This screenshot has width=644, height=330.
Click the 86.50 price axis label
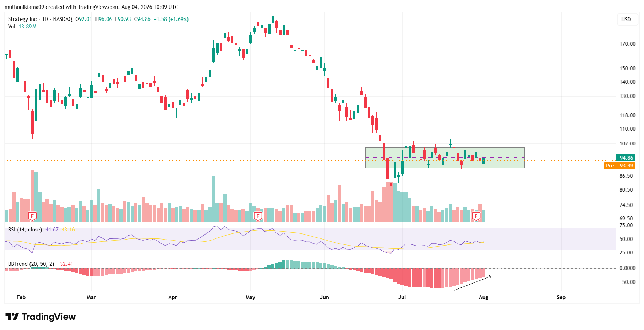tap(626, 176)
